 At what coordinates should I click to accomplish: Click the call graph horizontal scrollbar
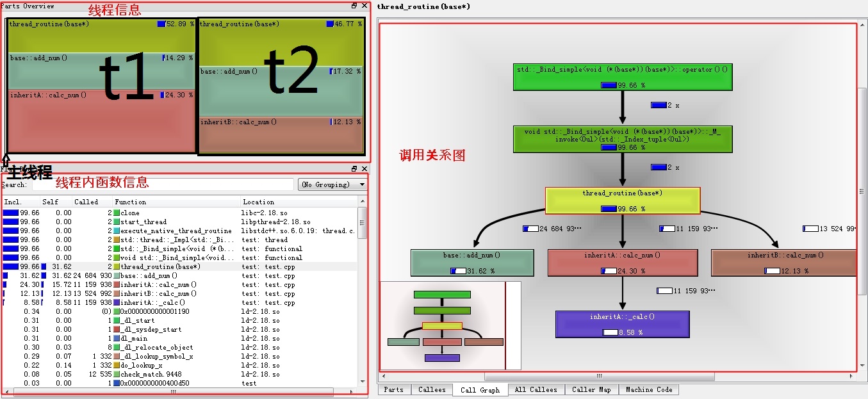600,376
